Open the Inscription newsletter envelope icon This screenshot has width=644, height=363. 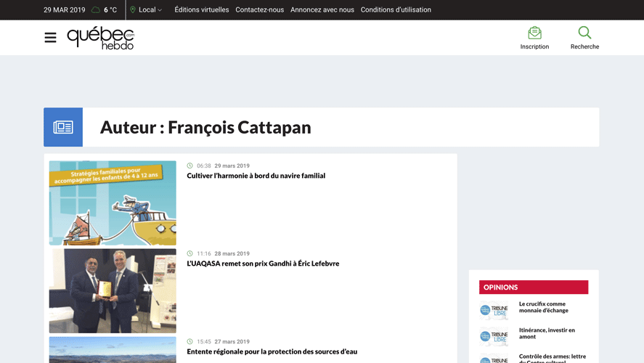[534, 33]
